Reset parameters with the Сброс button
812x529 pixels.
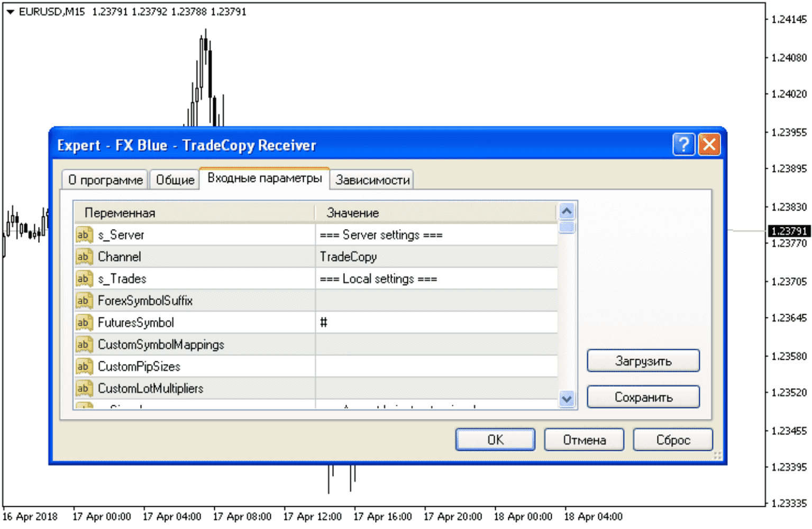pyautogui.click(x=673, y=440)
